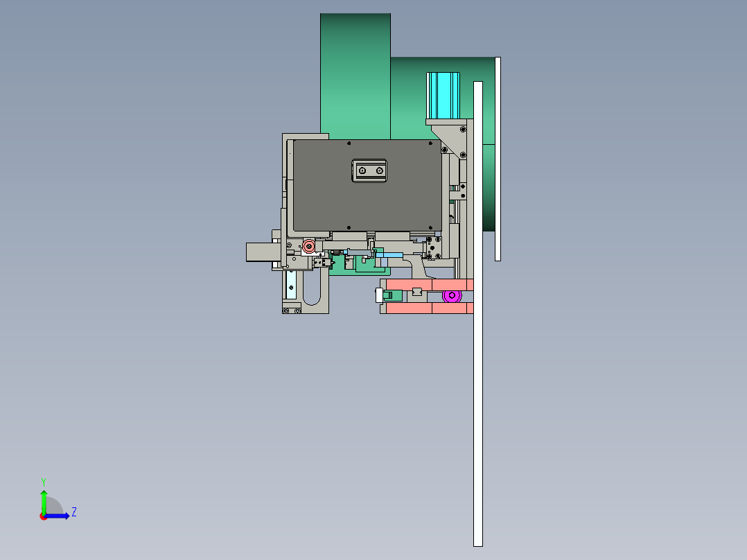Click the Z axis arrow on the triad
Screen dimensions: 747x560
pyautogui.click(x=62, y=516)
